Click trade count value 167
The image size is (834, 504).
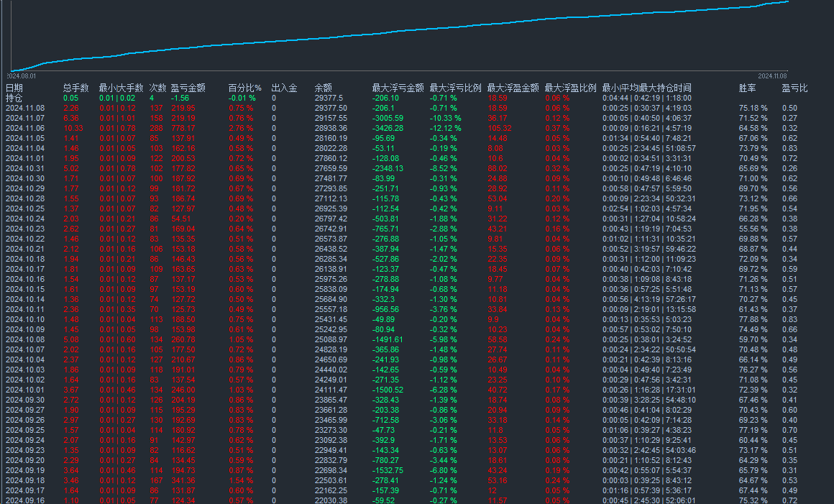[x=157, y=480]
